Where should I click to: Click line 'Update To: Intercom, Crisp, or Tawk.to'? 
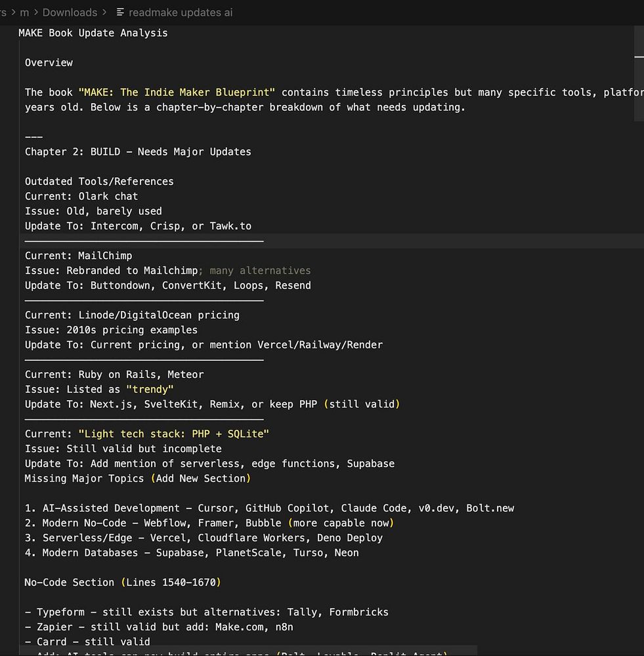coord(138,226)
